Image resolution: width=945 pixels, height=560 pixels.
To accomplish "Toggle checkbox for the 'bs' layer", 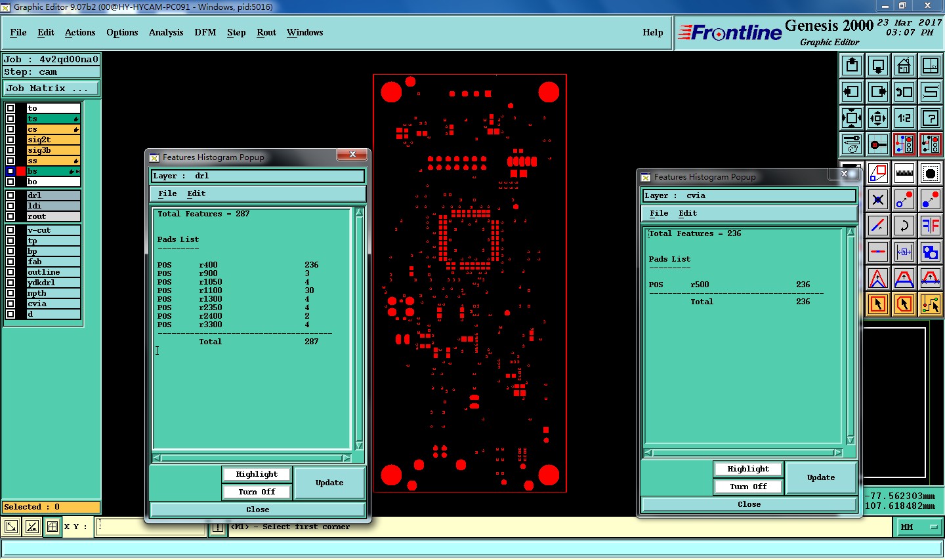I will point(10,171).
